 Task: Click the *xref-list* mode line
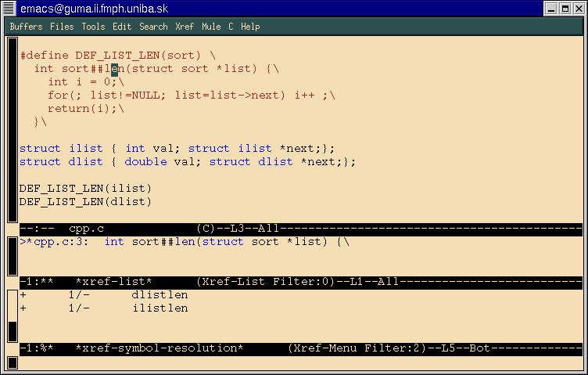301,282
